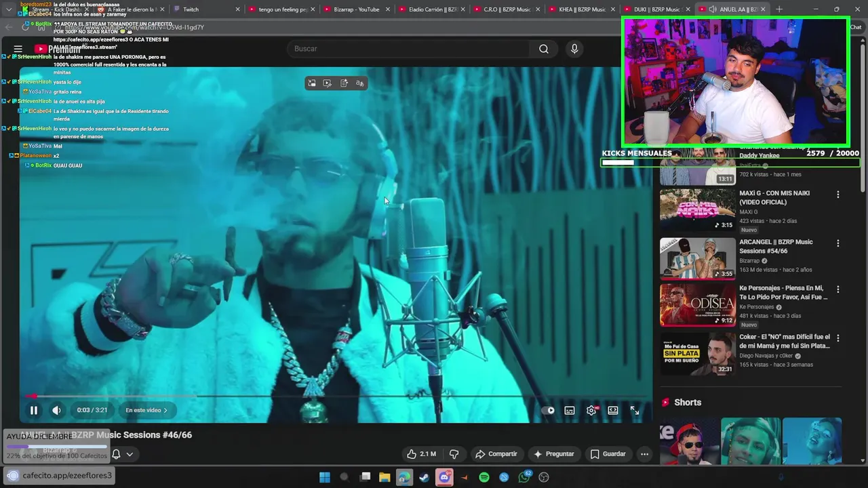Open options menu for MAXI G video
The image size is (868, 488).
[x=837, y=195]
